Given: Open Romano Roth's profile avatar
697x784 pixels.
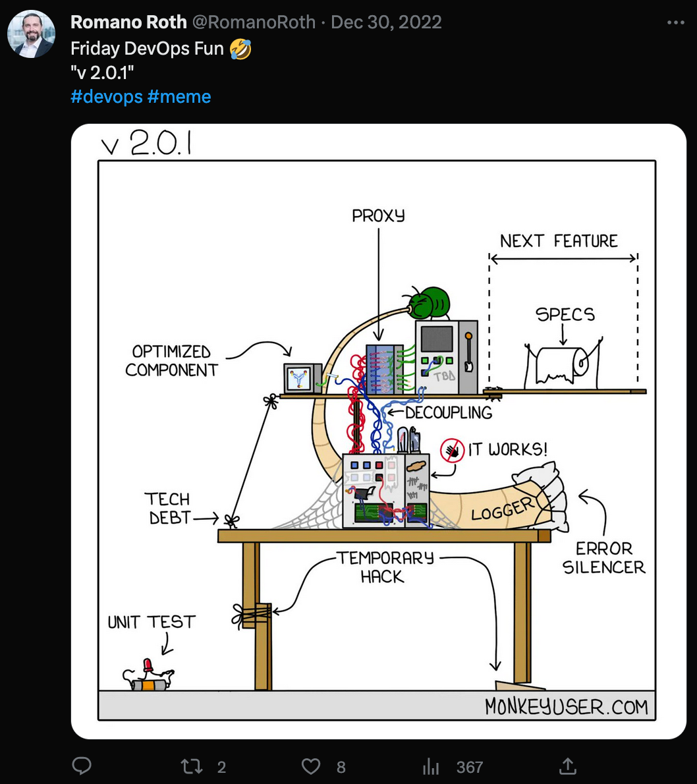Looking at the screenshot, I should click(31, 34).
